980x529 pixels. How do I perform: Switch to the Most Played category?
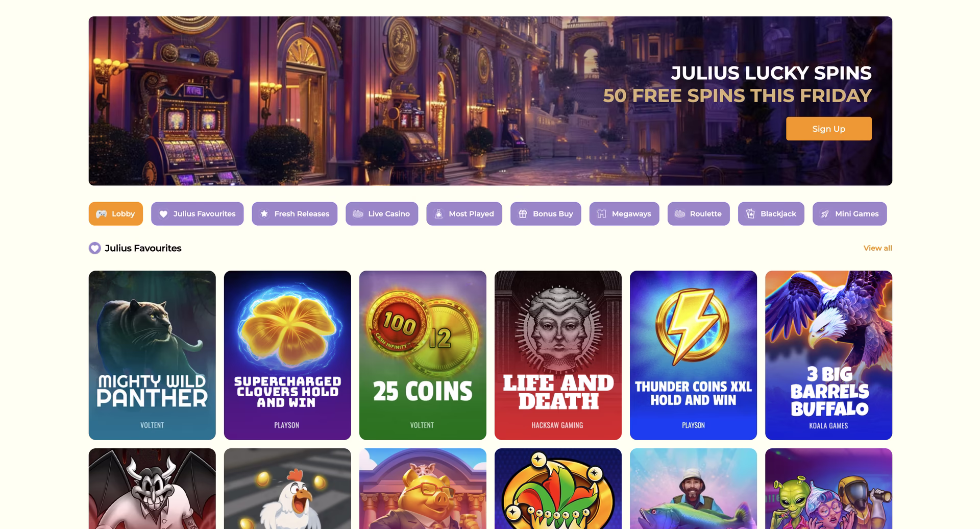pyautogui.click(x=464, y=213)
